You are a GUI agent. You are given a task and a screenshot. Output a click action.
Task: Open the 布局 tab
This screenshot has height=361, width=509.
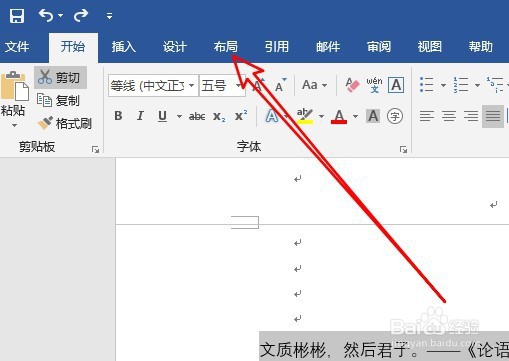click(226, 47)
